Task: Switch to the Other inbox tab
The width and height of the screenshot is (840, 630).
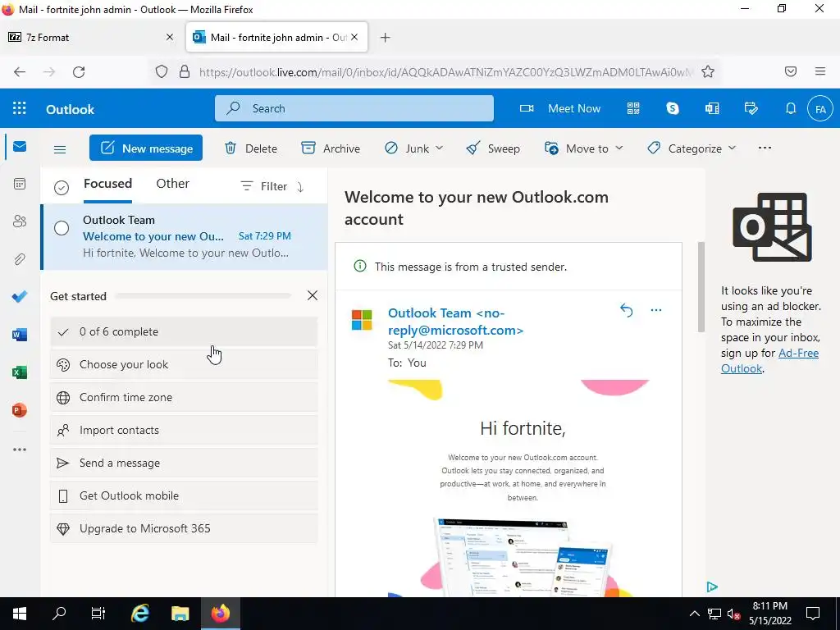Action: pos(172,184)
